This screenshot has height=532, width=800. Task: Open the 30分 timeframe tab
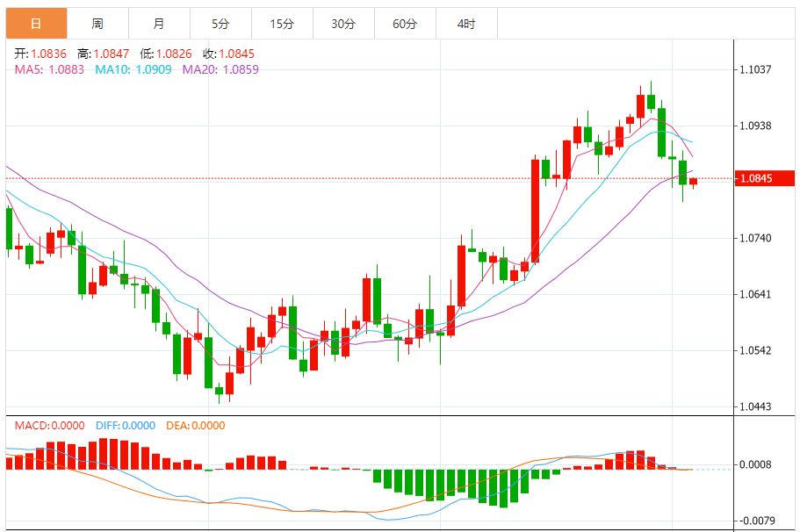coord(343,24)
